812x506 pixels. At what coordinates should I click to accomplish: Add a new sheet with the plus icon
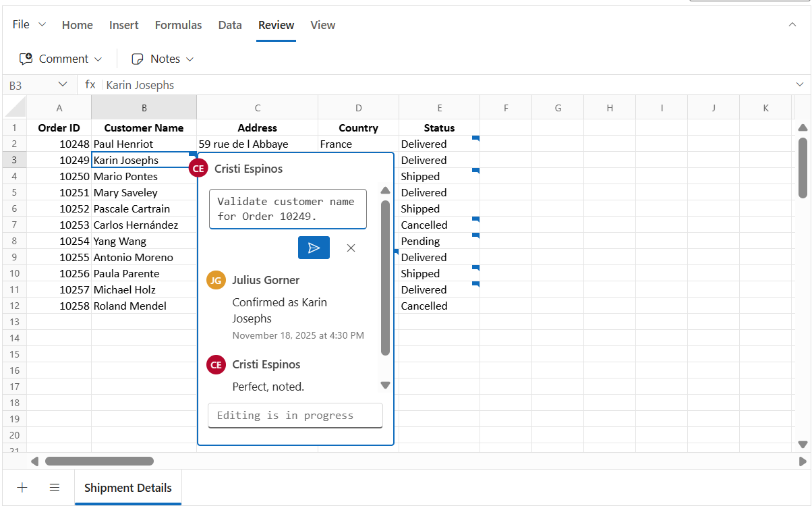(22, 487)
